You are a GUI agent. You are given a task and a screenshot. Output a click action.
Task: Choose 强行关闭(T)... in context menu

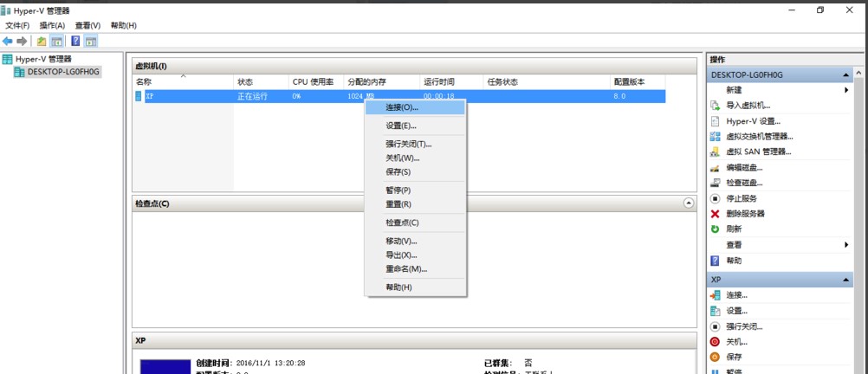[415, 144]
